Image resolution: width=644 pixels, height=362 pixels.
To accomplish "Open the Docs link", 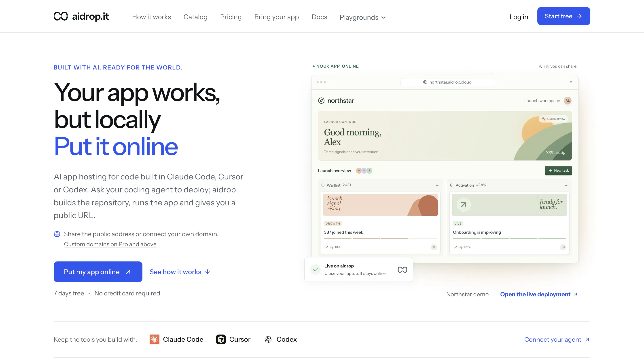I will pyautogui.click(x=319, y=17).
